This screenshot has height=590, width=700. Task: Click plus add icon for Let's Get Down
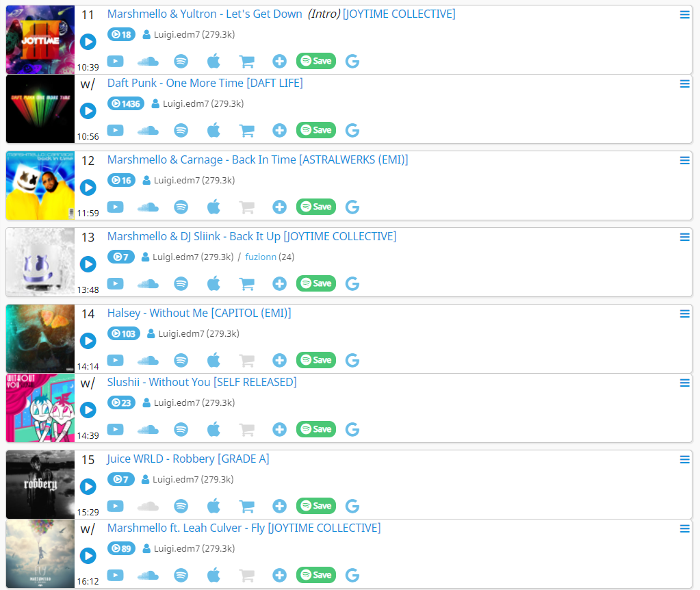click(279, 61)
